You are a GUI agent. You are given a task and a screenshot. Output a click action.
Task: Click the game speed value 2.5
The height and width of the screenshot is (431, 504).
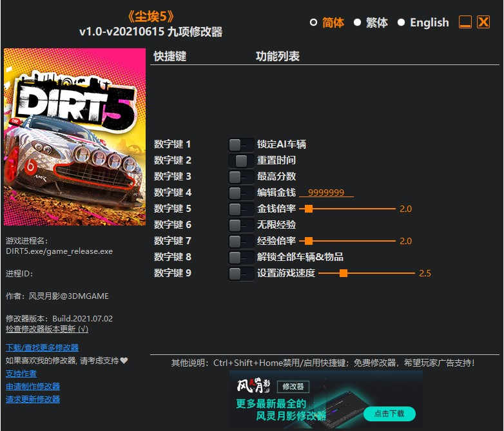point(425,274)
